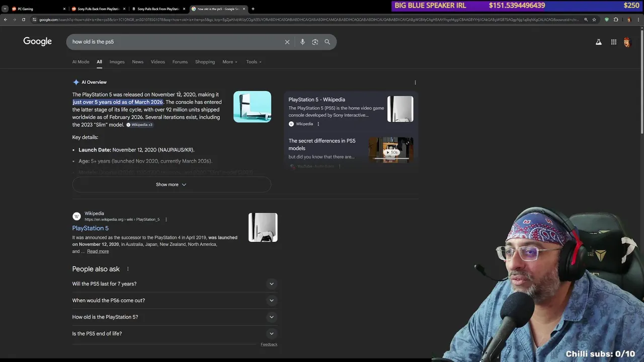The height and width of the screenshot is (362, 644).
Task: Start voice search with the microphone icon
Action: coord(302,42)
